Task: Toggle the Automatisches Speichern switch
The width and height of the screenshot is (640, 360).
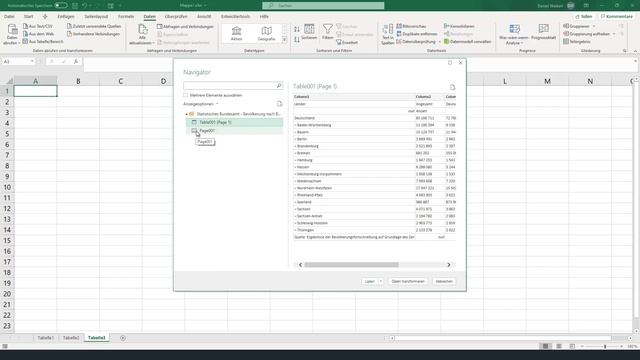Action: pyautogui.click(x=61, y=5)
